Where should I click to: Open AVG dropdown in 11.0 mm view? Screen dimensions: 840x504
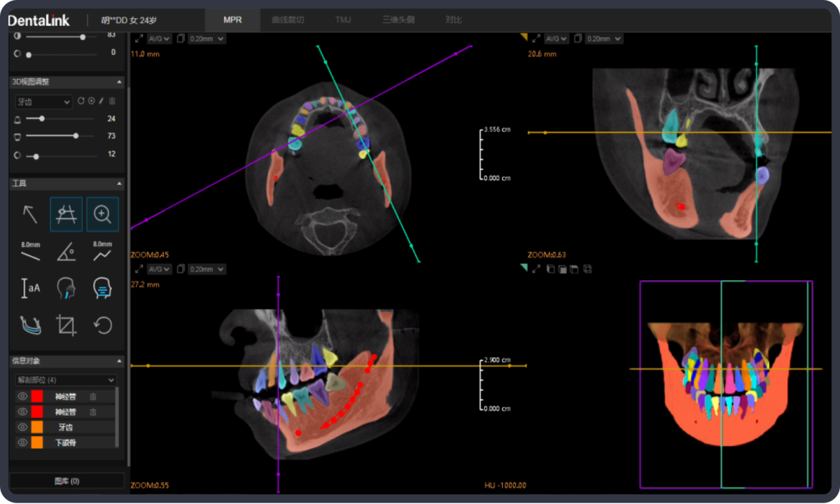[x=159, y=38]
